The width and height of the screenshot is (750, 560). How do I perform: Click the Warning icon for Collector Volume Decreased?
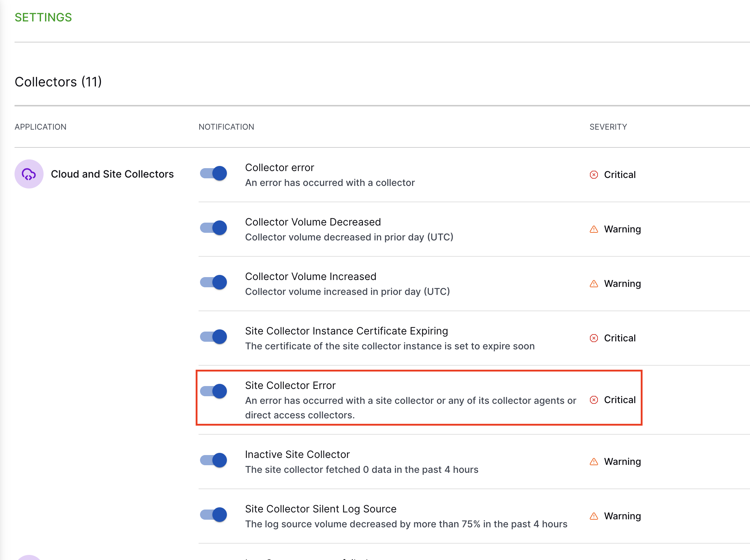tap(594, 229)
